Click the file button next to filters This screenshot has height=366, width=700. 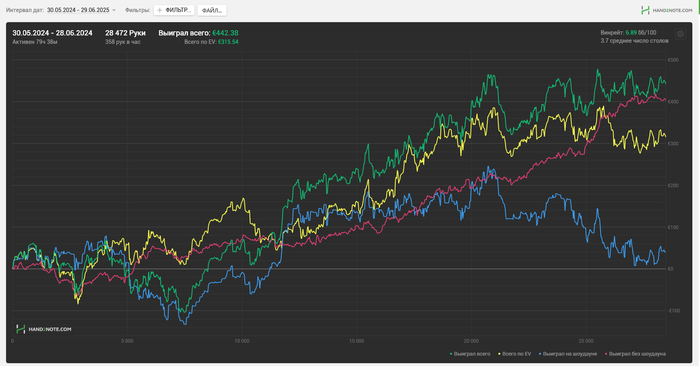point(212,10)
